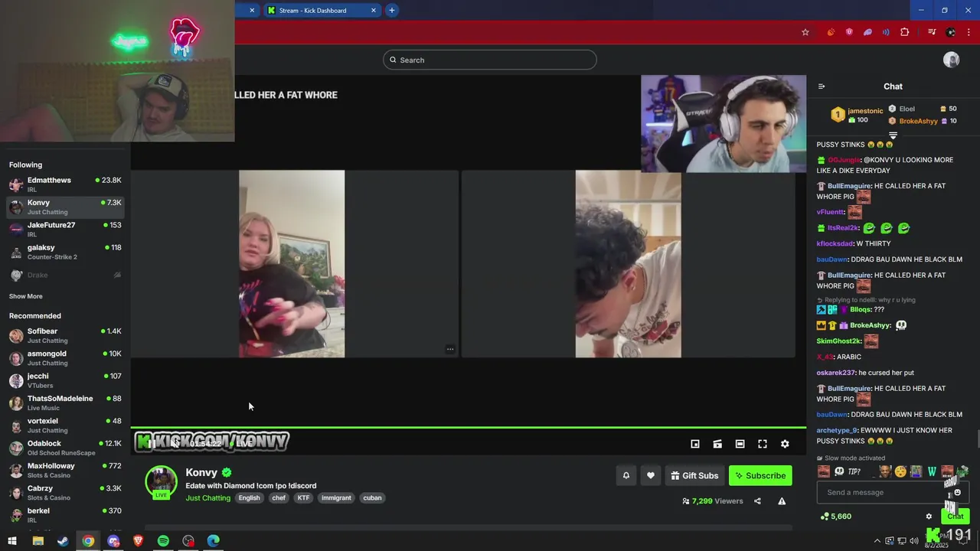This screenshot has width=980, height=551.
Task: Open the Chrome extensions puzzle icon
Action: point(905,32)
